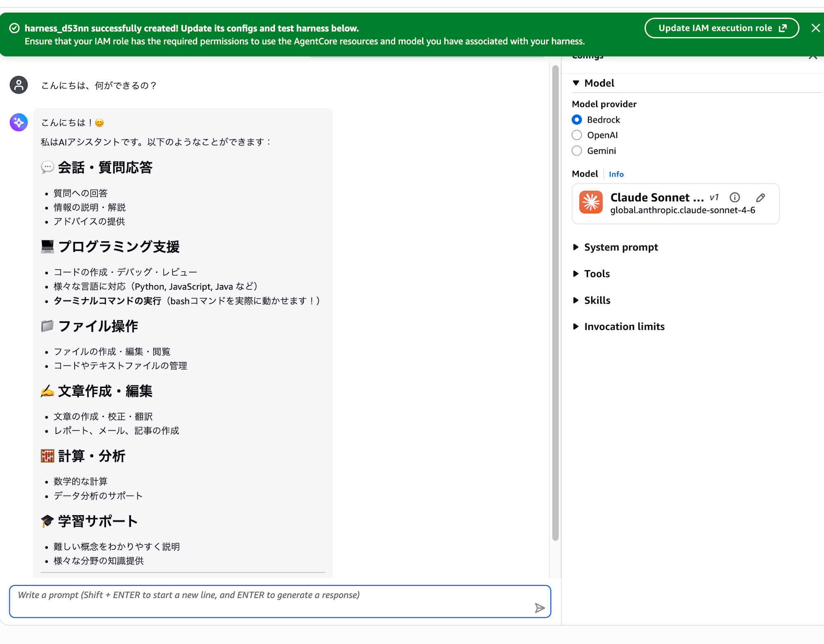Select the Gemini model provider
Viewport: 824px width, 644px height.
(577, 151)
